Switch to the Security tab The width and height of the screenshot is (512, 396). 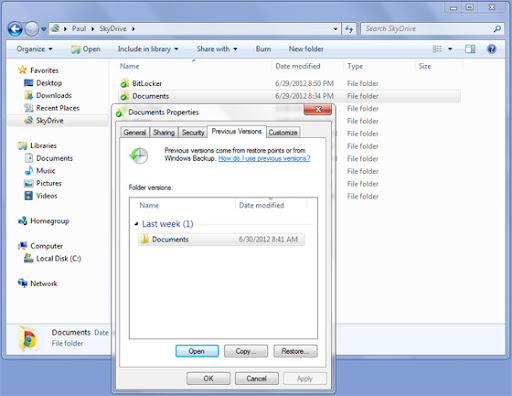tap(193, 132)
